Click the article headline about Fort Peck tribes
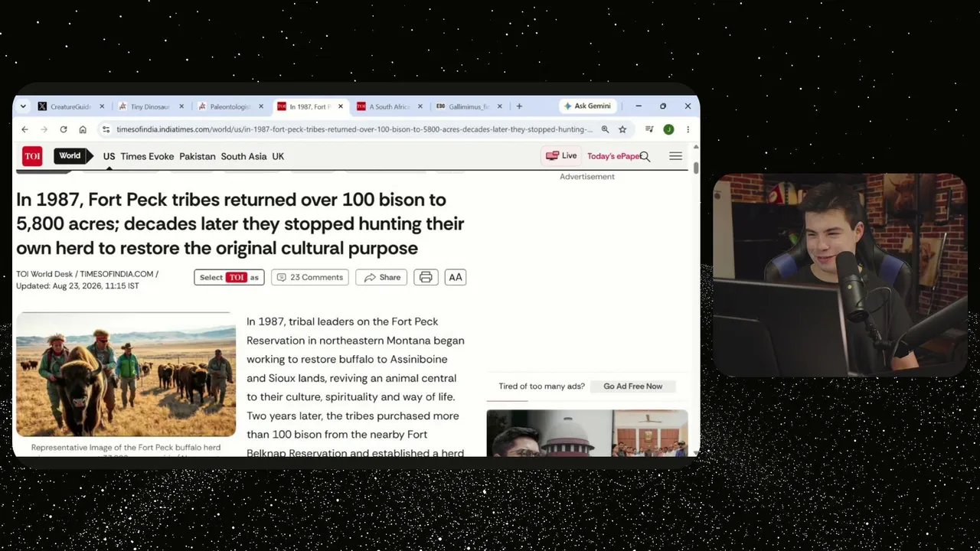 (240, 223)
